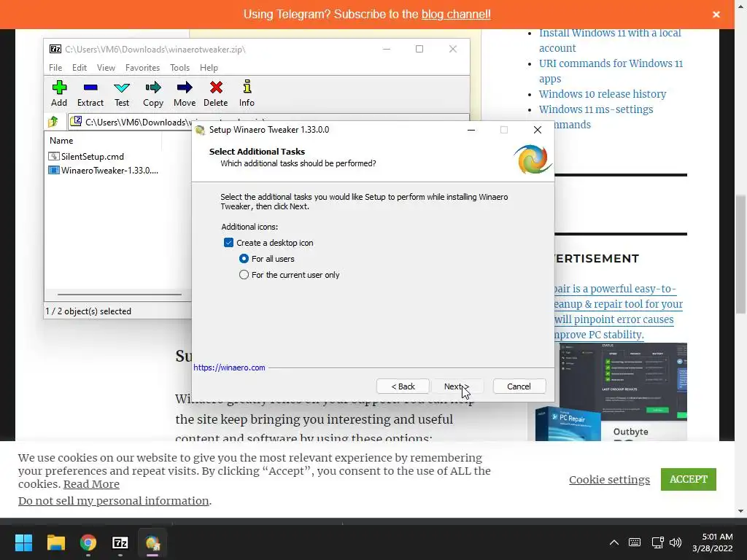Click the Extract icon in 7-Zip
747x560 pixels.
click(x=90, y=93)
